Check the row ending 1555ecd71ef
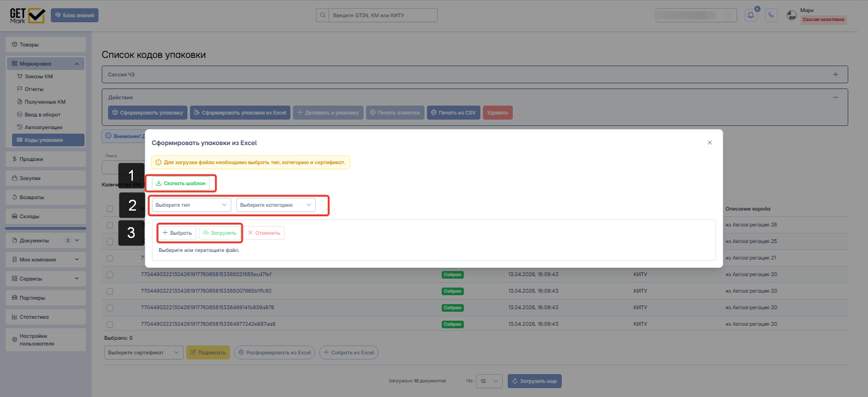This screenshot has height=397, width=868. 110,275
